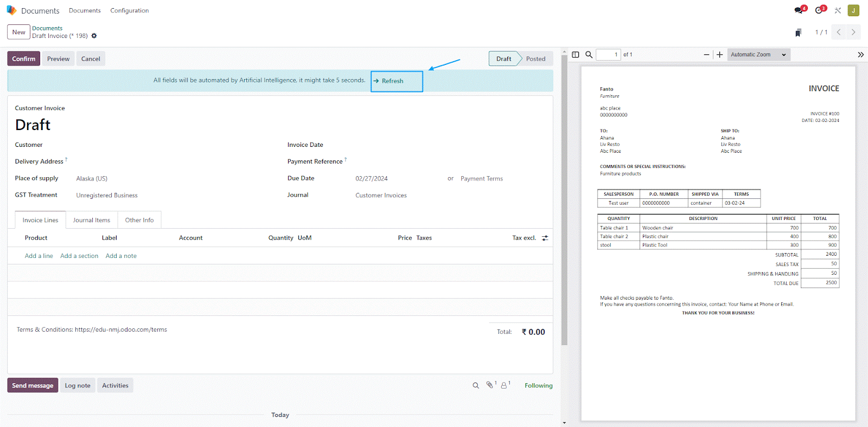868x427 pixels.
Task: Click the column settings icon beside Tax excl.
Action: 545,238
